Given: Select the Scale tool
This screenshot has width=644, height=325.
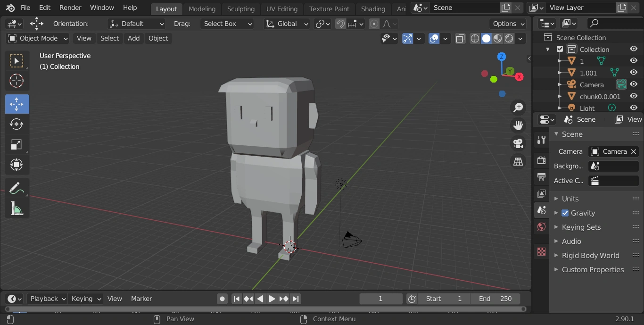Looking at the screenshot, I should [17, 144].
